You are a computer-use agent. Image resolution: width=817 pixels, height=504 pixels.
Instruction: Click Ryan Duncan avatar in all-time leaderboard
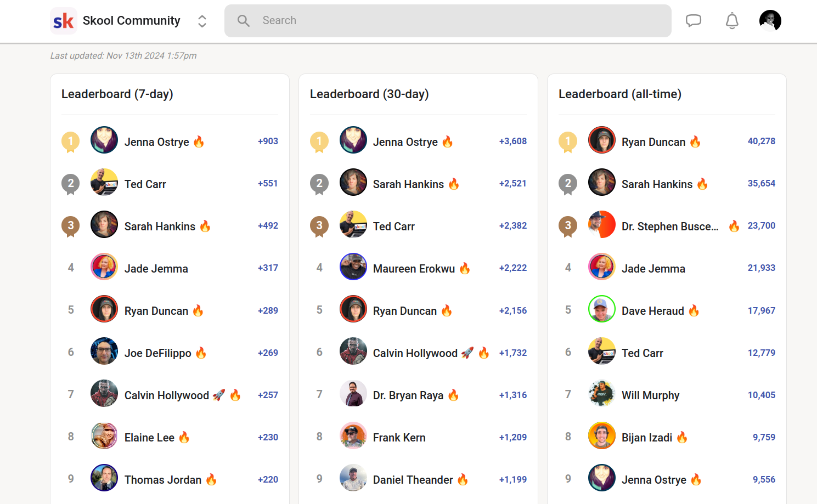(602, 140)
